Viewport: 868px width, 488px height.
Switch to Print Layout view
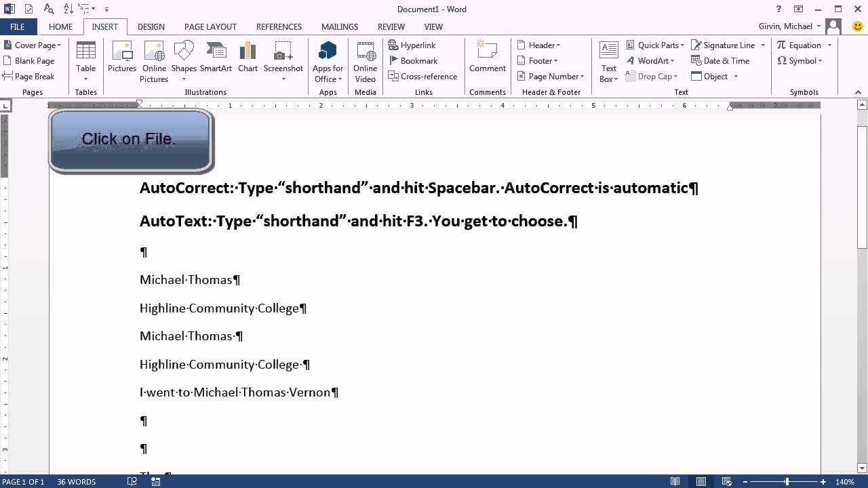click(701, 481)
